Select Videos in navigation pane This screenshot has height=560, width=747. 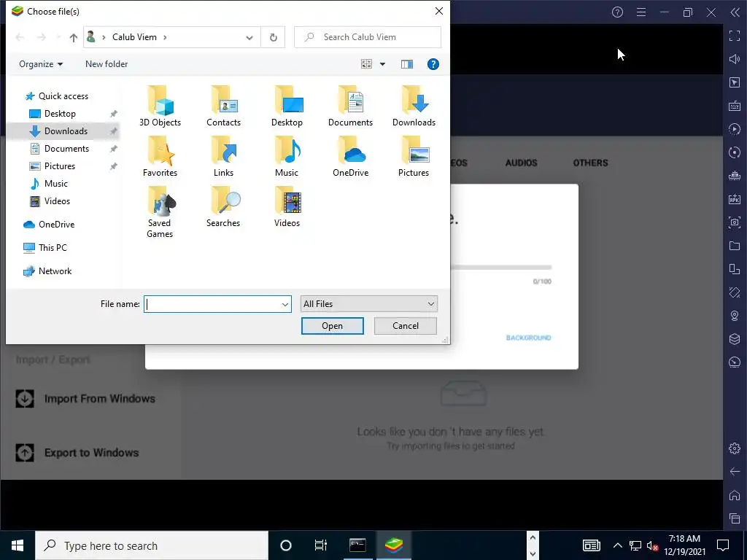(x=57, y=201)
